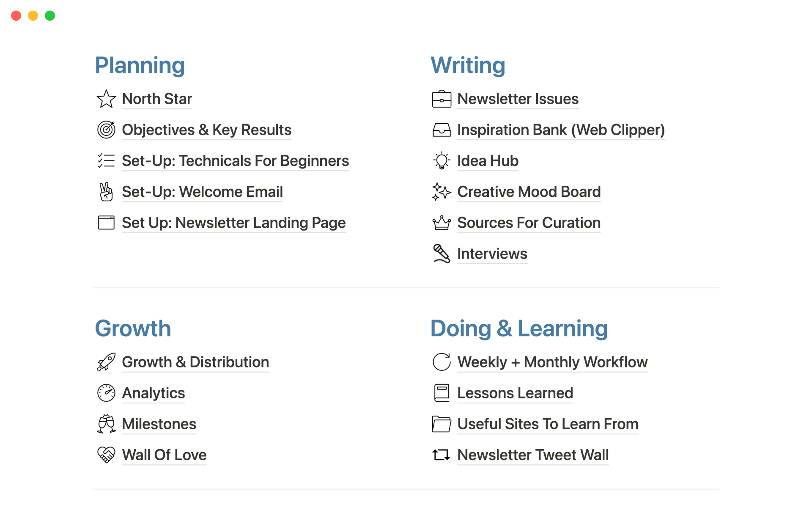Viewport: 812px width, 508px height.
Task: Click the retweet icon beside Newsletter Tweet Wall
Action: [442, 455]
